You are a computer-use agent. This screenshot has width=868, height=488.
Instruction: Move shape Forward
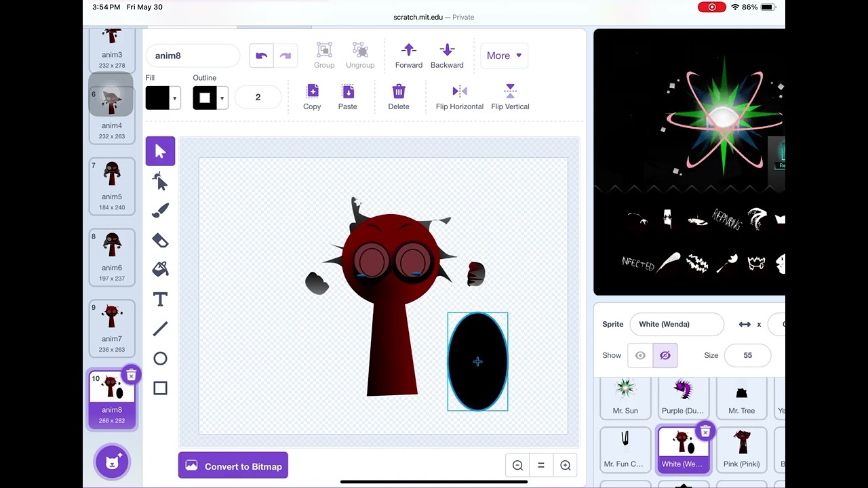pyautogui.click(x=409, y=56)
